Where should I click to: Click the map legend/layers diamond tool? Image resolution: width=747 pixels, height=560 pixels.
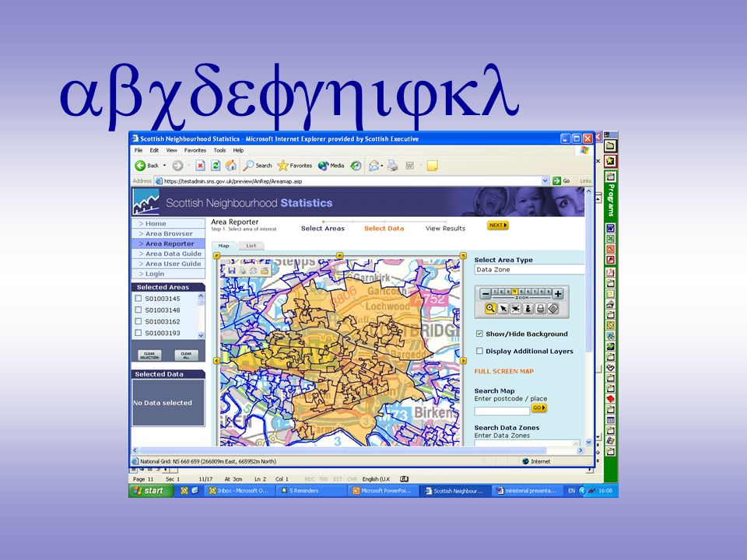[553, 309]
